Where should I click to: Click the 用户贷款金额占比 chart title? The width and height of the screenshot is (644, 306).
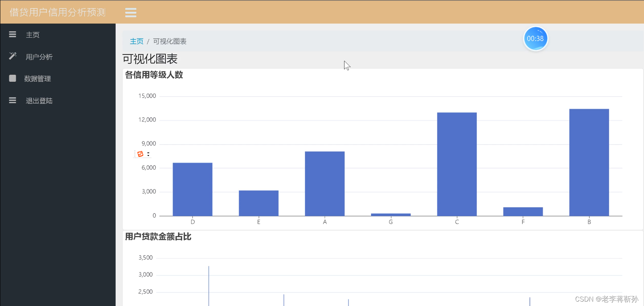tap(158, 236)
